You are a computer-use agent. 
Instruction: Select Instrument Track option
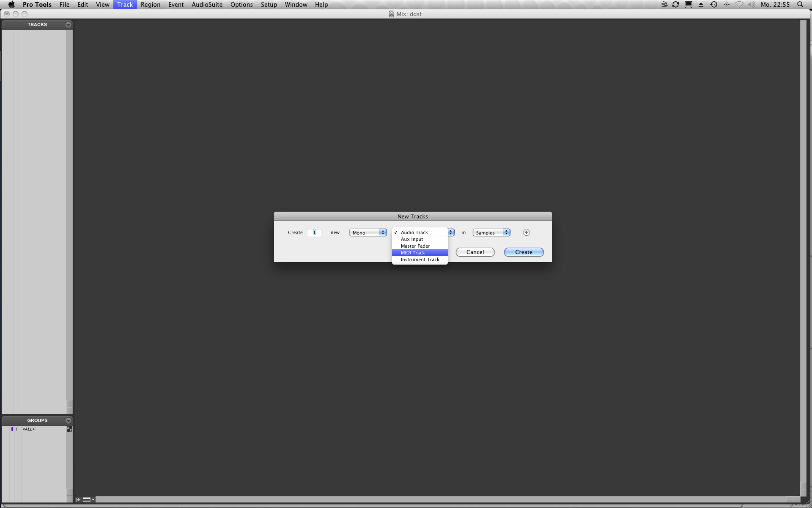pyautogui.click(x=420, y=260)
